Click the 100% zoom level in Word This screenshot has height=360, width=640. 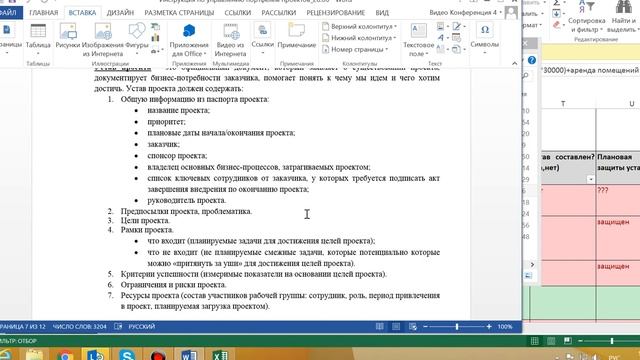(505, 327)
